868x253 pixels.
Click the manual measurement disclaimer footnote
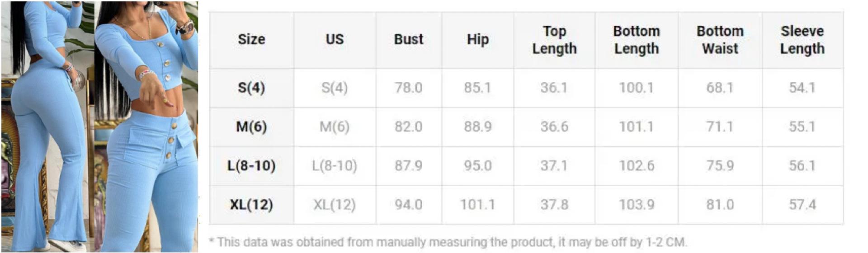[448, 242]
